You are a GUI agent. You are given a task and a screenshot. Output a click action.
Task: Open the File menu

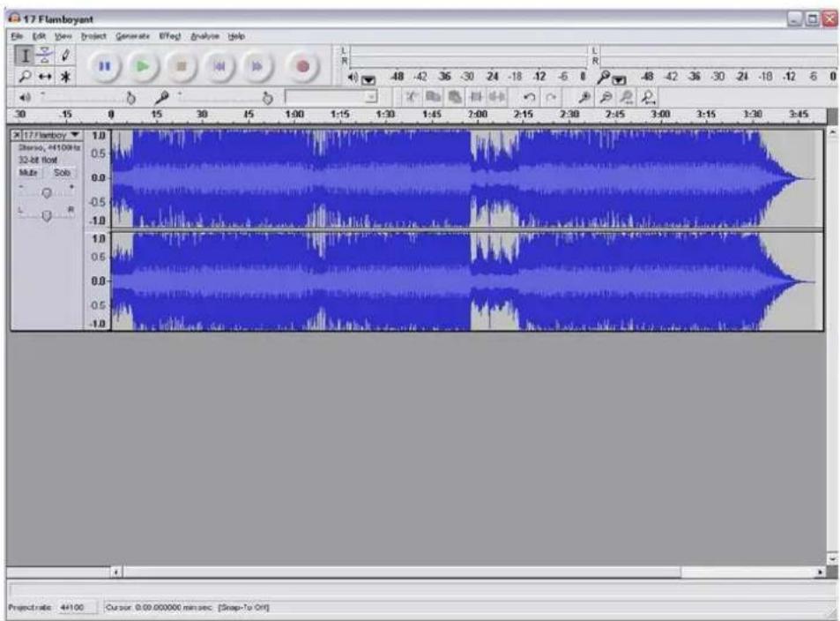tap(17, 36)
